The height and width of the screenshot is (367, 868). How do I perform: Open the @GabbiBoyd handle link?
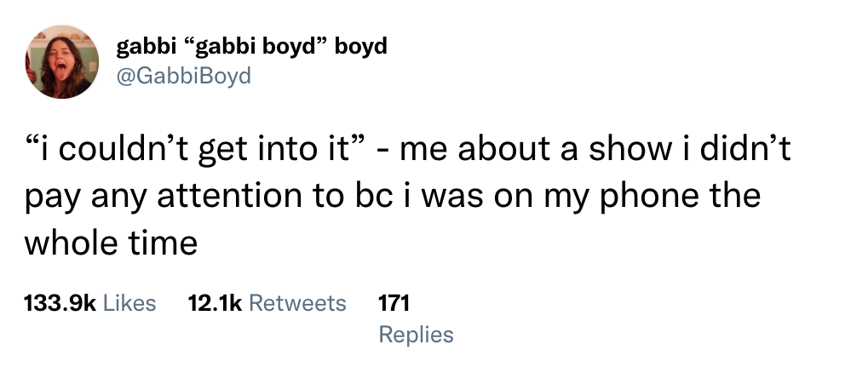pyautogui.click(x=183, y=76)
